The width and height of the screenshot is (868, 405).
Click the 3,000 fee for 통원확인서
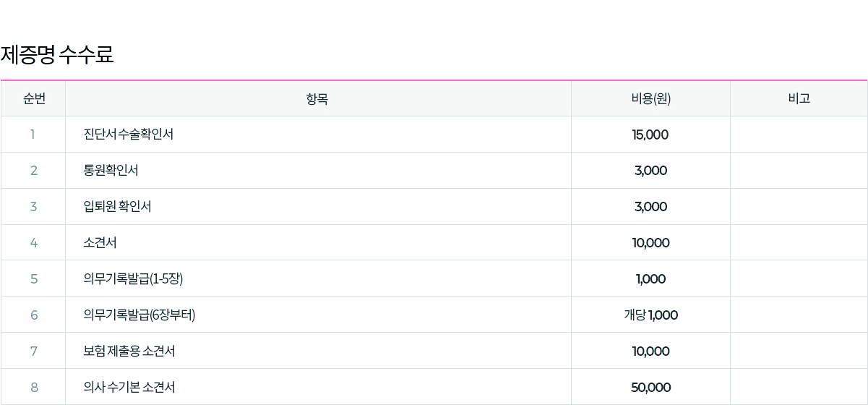[x=650, y=171]
